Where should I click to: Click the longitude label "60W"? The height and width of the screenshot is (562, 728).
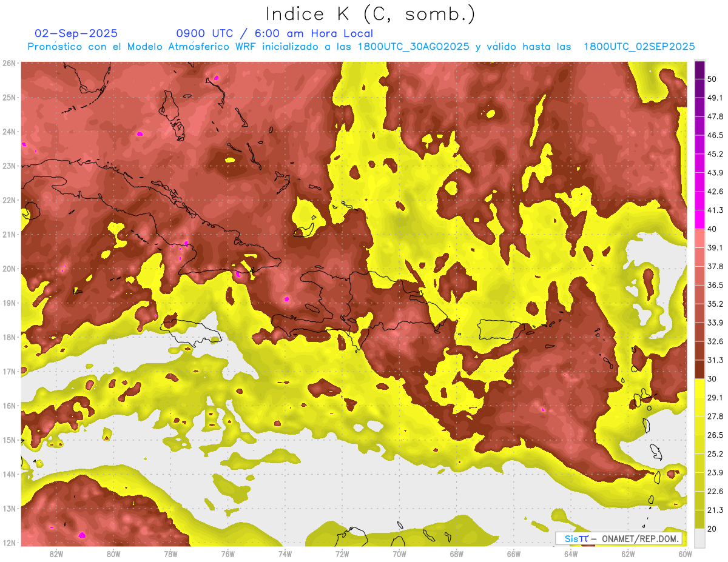[x=686, y=554]
